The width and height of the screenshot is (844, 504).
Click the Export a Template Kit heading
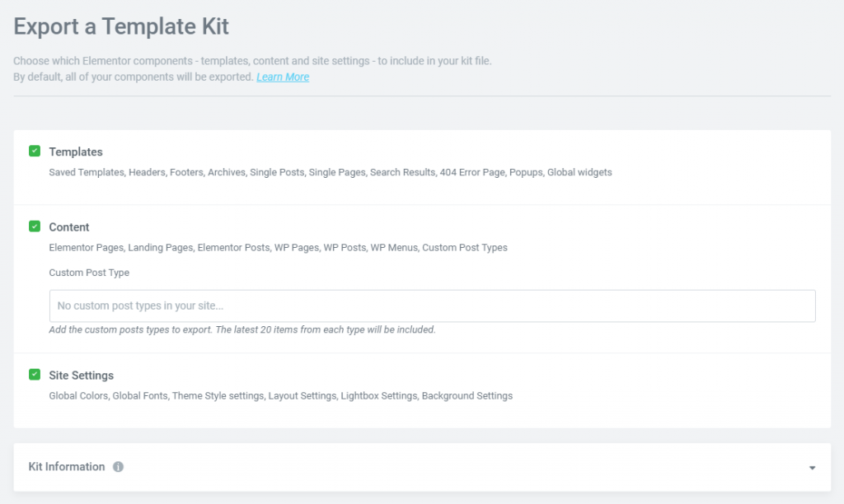[121, 26]
